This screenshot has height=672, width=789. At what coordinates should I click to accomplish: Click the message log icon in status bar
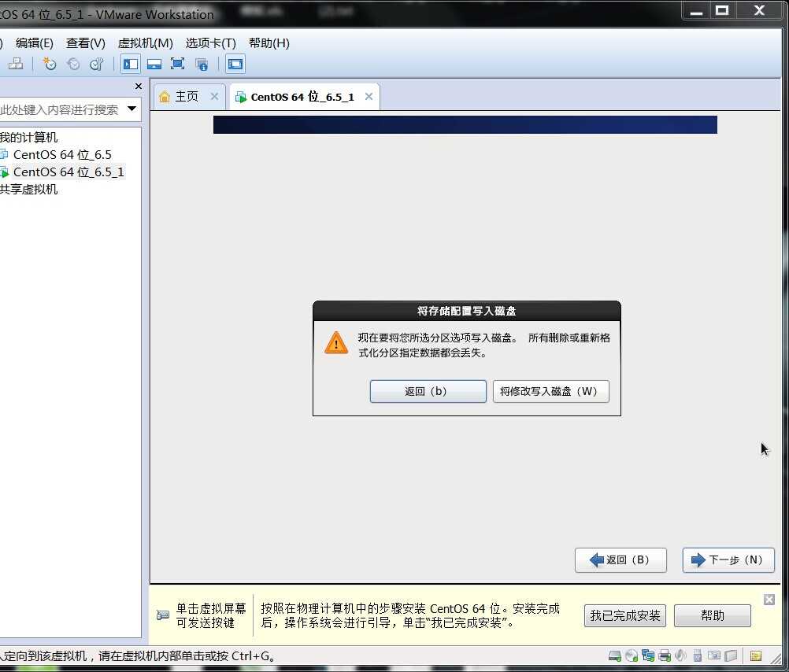pos(756,655)
